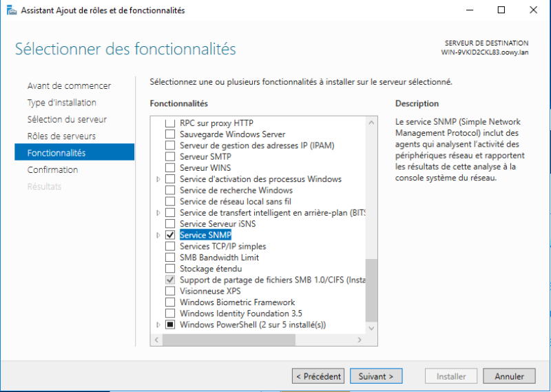The width and height of the screenshot is (551, 392).
Task: Go to the Rôles de serveurs step
Action: 61,136
